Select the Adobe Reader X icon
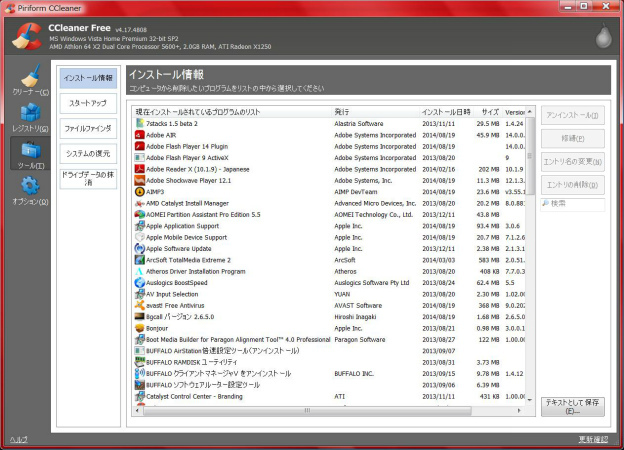This screenshot has width=624, height=450. (139, 169)
